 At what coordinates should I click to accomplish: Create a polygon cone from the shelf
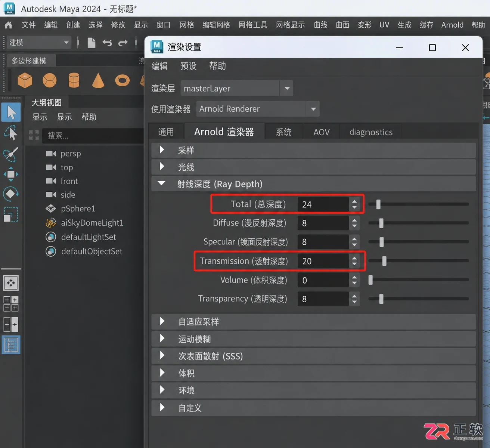(x=98, y=80)
